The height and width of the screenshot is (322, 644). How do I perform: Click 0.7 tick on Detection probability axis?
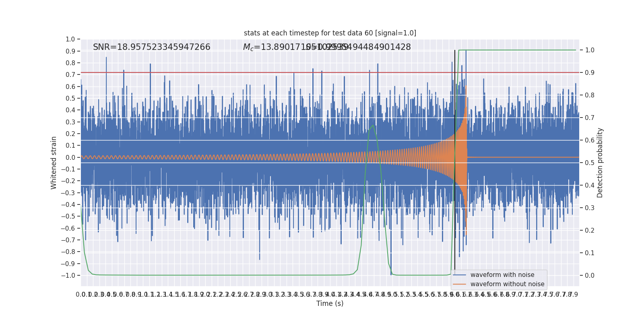(x=590, y=118)
